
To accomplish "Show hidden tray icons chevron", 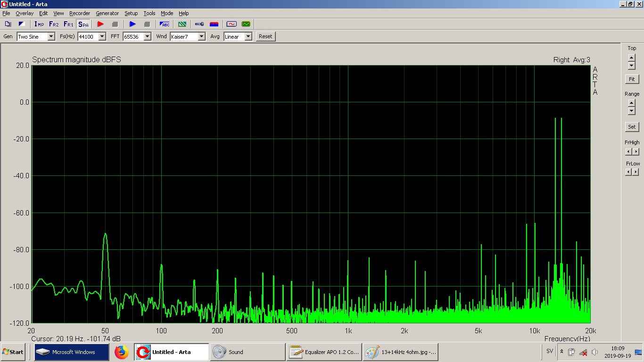I will point(561,352).
